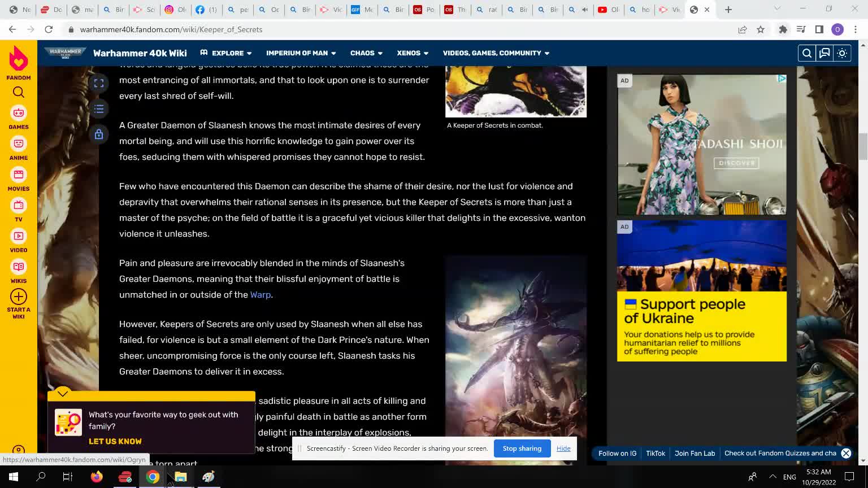Expand Videos, Games, Community menu
This screenshot has width=868, height=488.
(496, 53)
